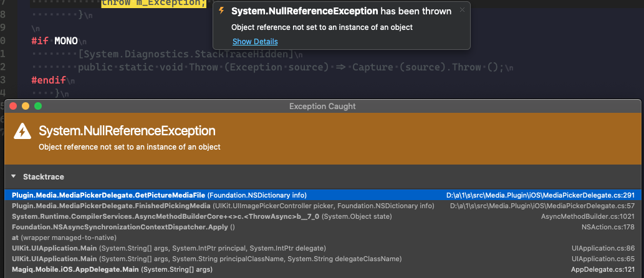This screenshot has height=278, width=644.
Task: Click the yellow minimize button of Exception Caught
Action: point(26,107)
